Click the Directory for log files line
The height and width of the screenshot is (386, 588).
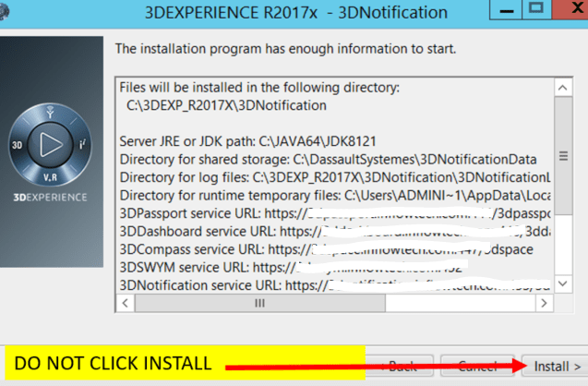(x=335, y=177)
